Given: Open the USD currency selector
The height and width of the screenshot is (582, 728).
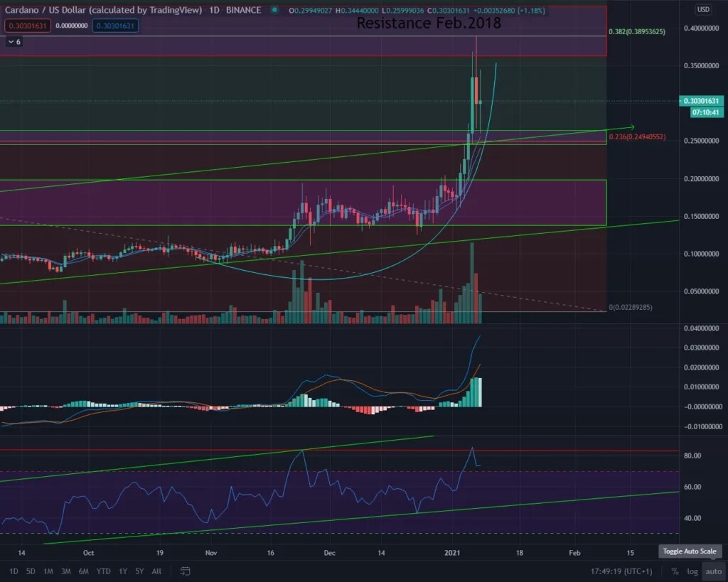Looking at the screenshot, I should (703, 9).
